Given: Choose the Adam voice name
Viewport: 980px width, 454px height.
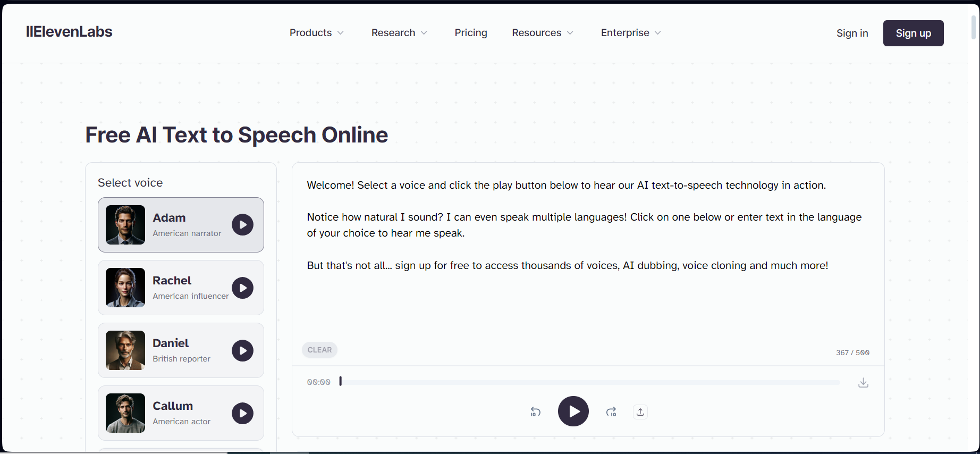Looking at the screenshot, I should click(169, 218).
